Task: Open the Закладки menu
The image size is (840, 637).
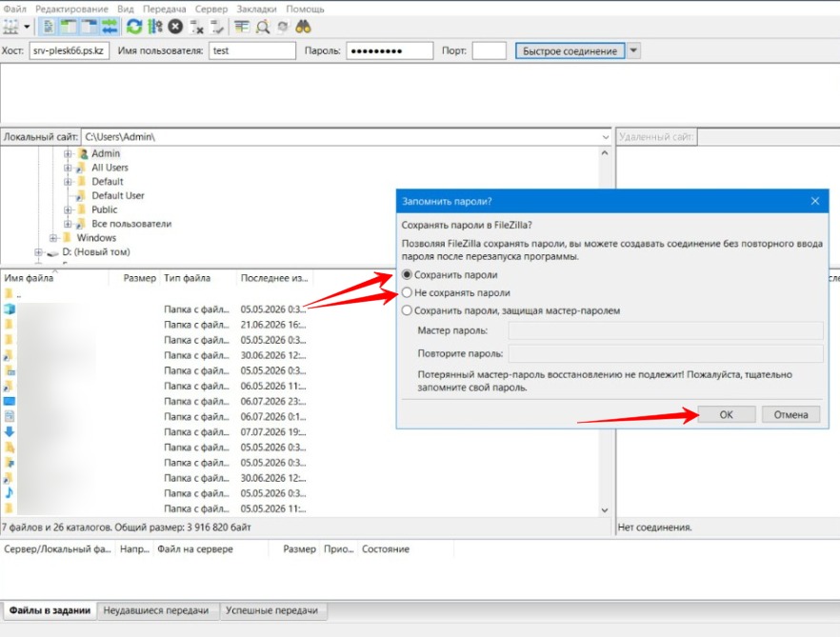Action: click(x=256, y=10)
